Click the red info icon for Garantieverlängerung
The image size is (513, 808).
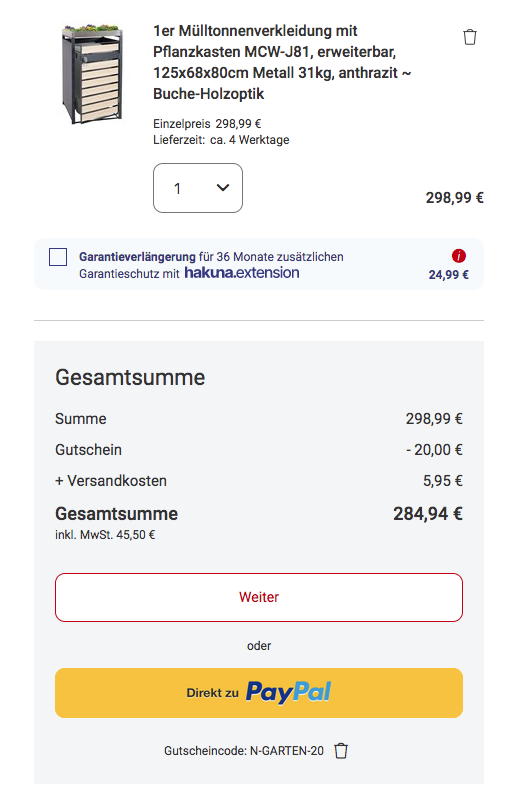(458, 256)
